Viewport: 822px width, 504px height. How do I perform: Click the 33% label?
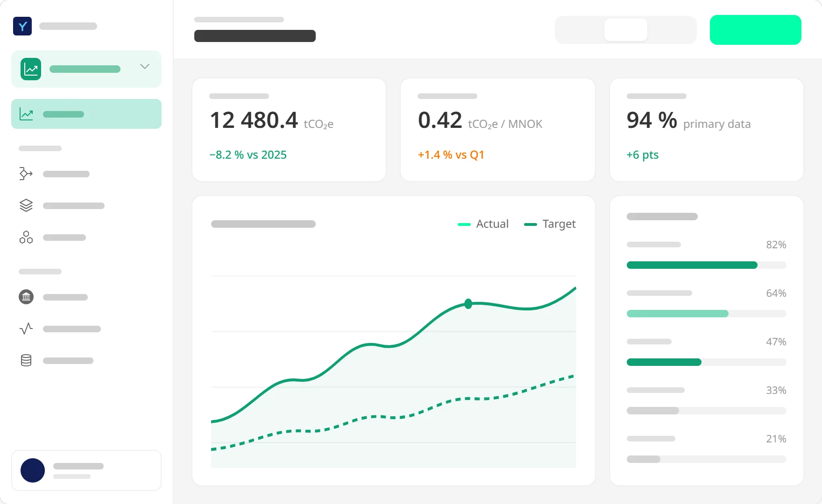click(776, 390)
